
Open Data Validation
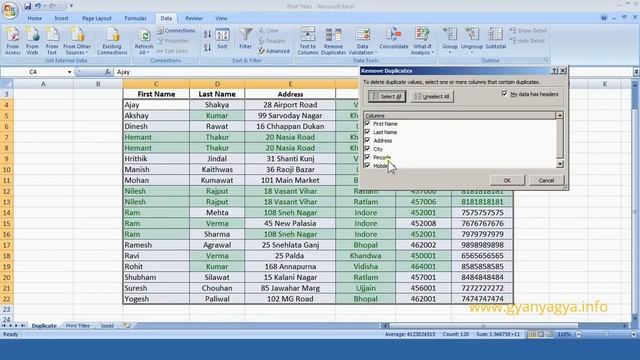pos(362,41)
